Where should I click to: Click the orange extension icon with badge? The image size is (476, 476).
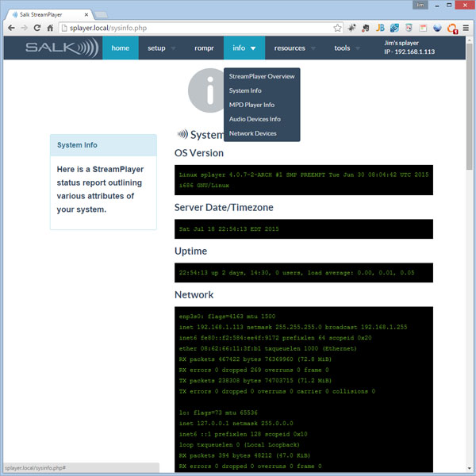point(451,28)
